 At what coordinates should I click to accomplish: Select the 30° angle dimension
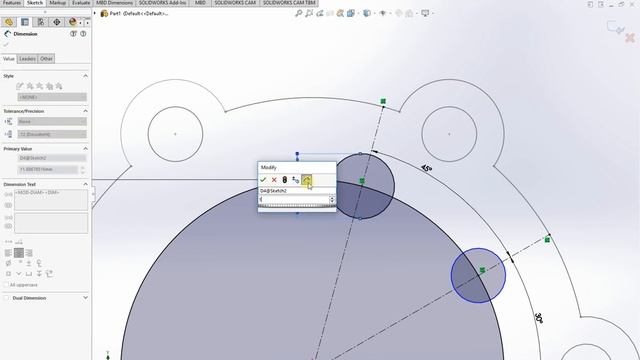coord(539,318)
